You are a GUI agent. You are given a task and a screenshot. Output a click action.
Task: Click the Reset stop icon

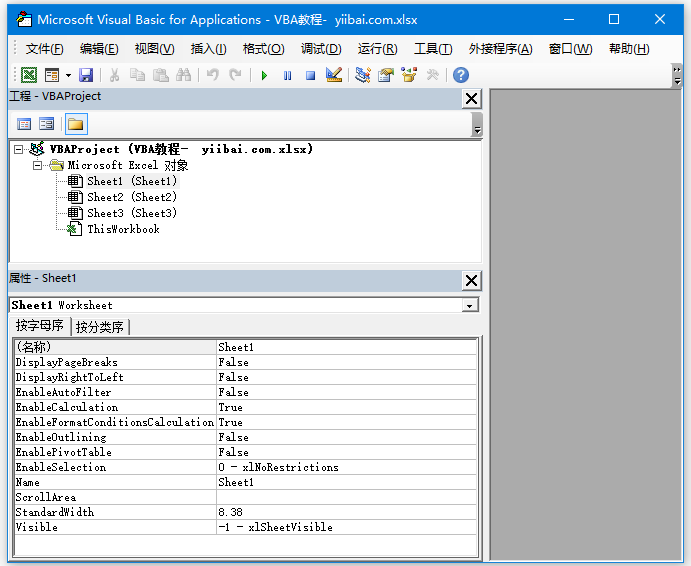(310, 75)
